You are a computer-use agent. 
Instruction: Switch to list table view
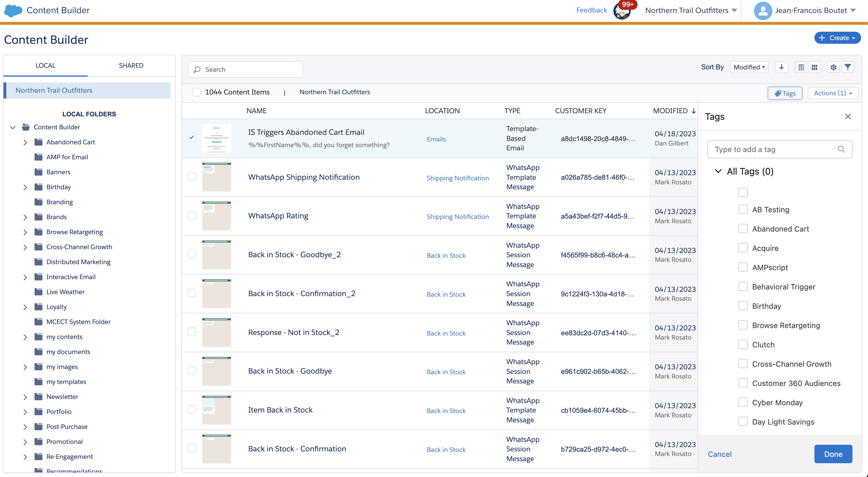click(x=801, y=67)
